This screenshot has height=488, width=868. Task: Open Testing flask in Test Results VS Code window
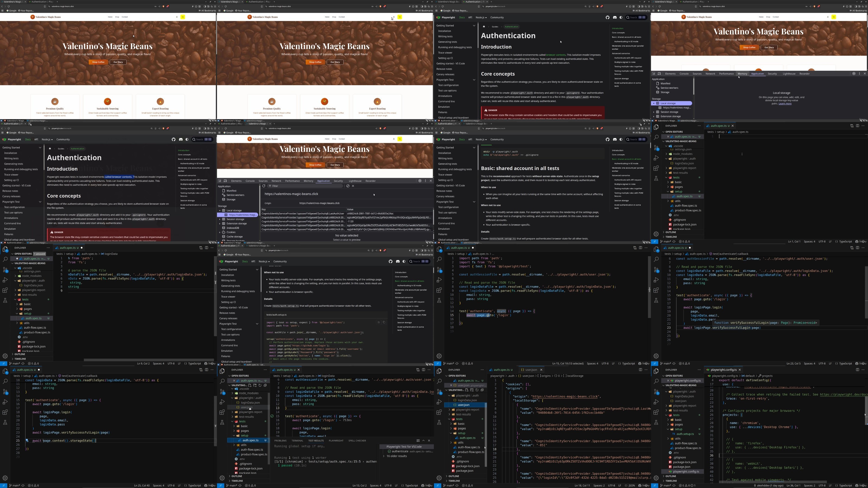(x=222, y=422)
